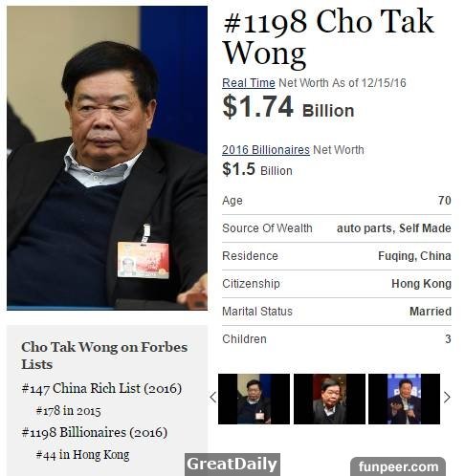Select the middle gallery thumbnail
Image resolution: width=465 pixels, height=476 pixels.
tap(329, 399)
